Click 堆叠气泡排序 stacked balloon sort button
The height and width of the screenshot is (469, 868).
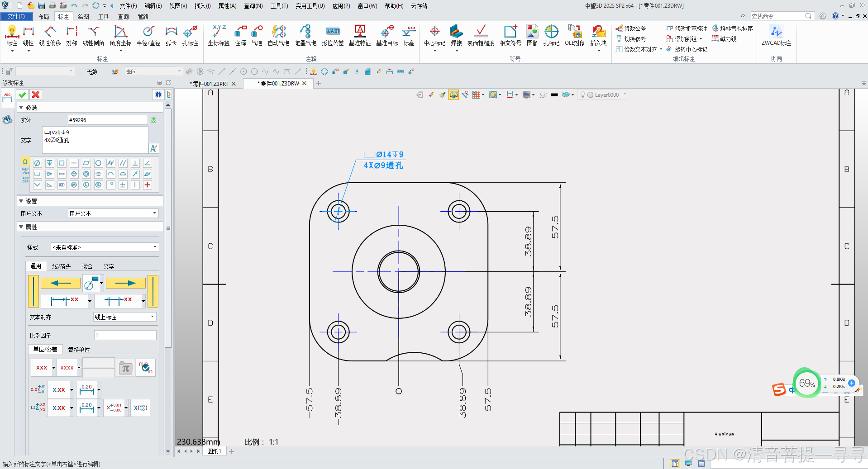732,28
